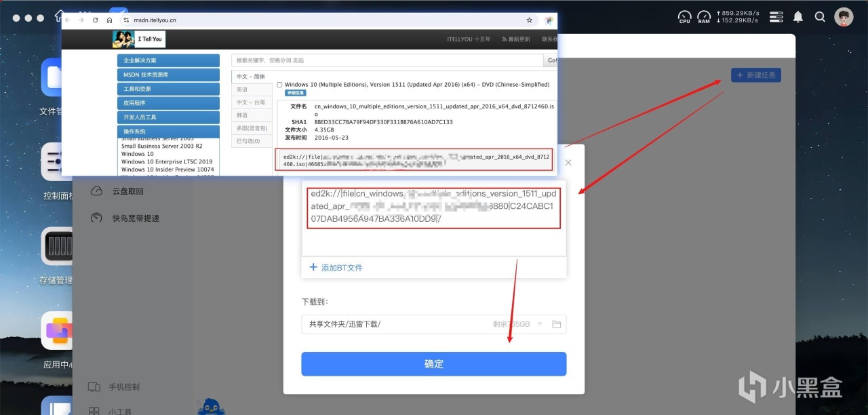Open 快鸟宽带提速 in Xunlei sidebar
The image size is (868, 415).
pyautogui.click(x=136, y=218)
